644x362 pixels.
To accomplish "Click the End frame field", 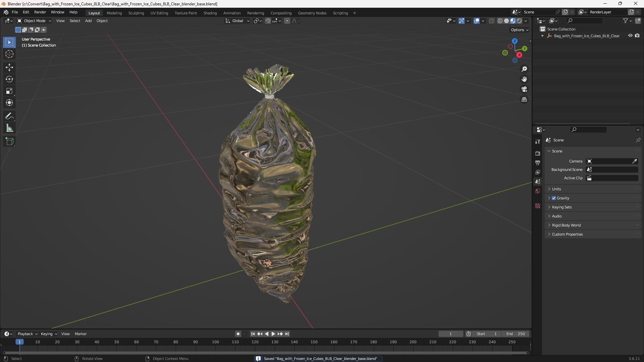I will click(x=516, y=334).
